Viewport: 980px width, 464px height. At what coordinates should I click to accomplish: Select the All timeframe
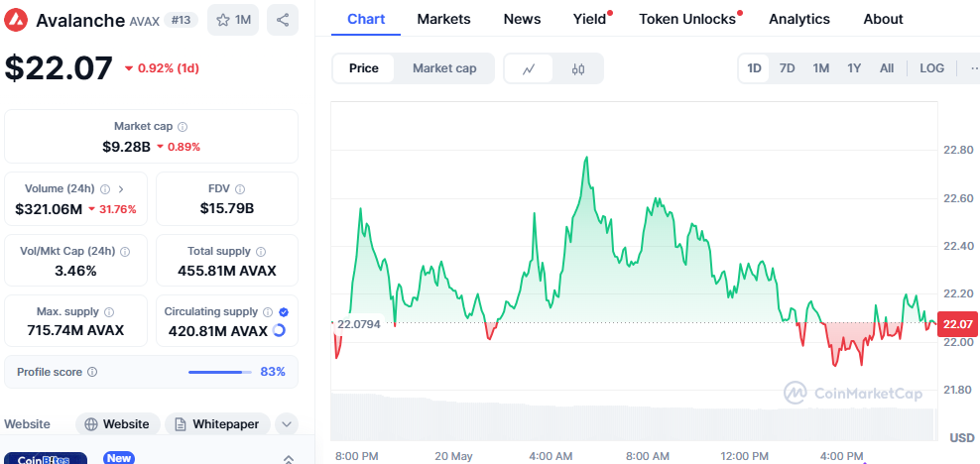click(887, 68)
